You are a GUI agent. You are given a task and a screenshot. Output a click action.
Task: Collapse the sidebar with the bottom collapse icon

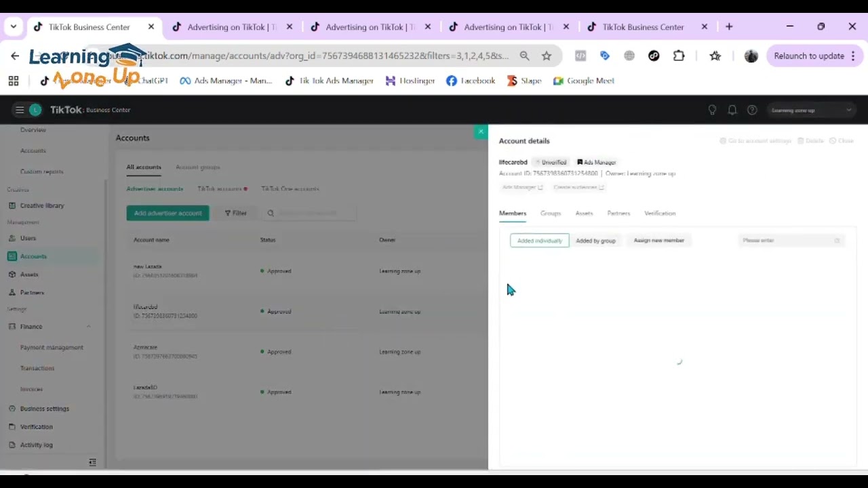click(92, 462)
